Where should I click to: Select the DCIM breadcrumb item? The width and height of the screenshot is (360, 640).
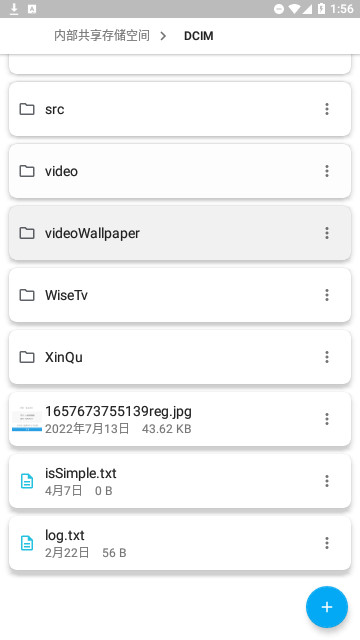pyautogui.click(x=198, y=36)
